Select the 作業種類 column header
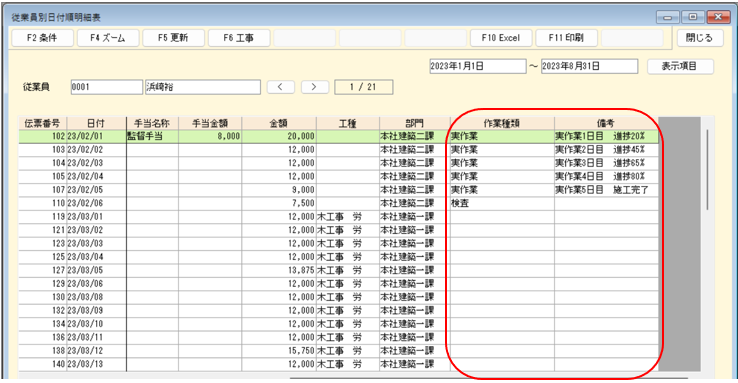Screen dimensions: 738x383 click(502, 123)
